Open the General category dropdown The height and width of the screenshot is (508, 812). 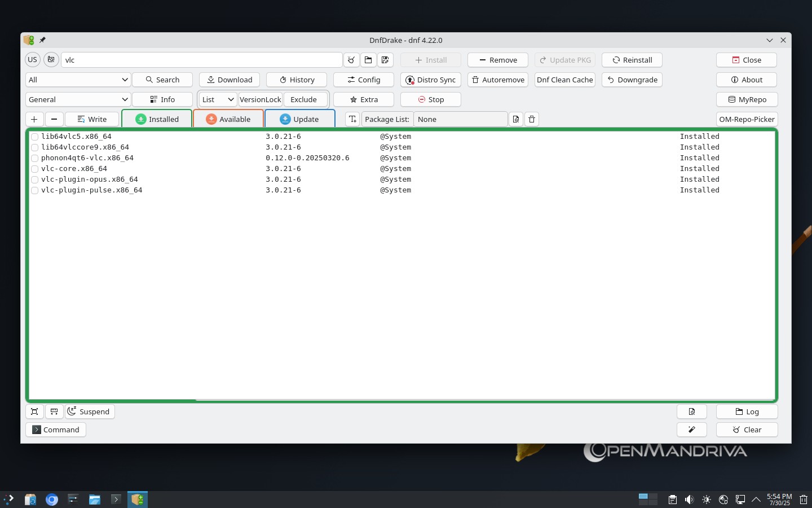coord(78,99)
